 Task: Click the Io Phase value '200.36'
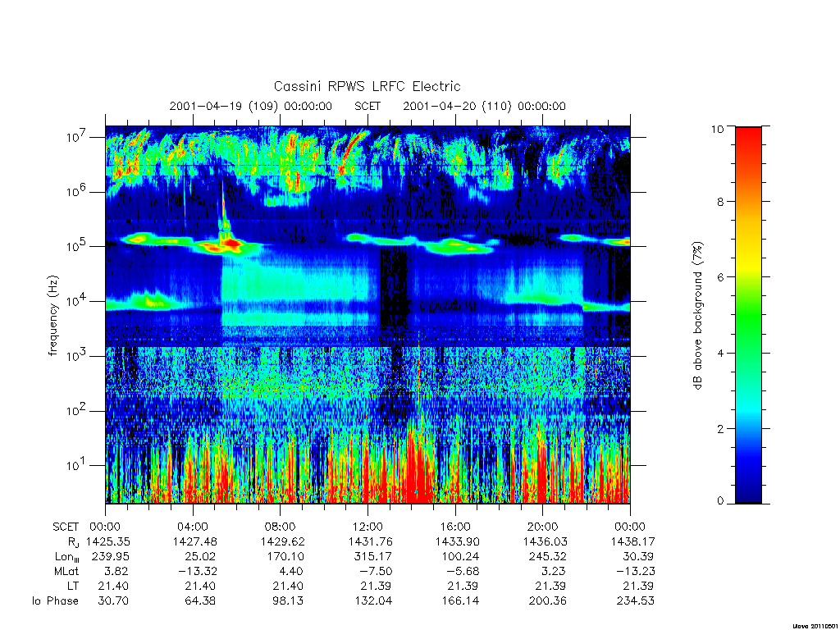tap(547, 601)
